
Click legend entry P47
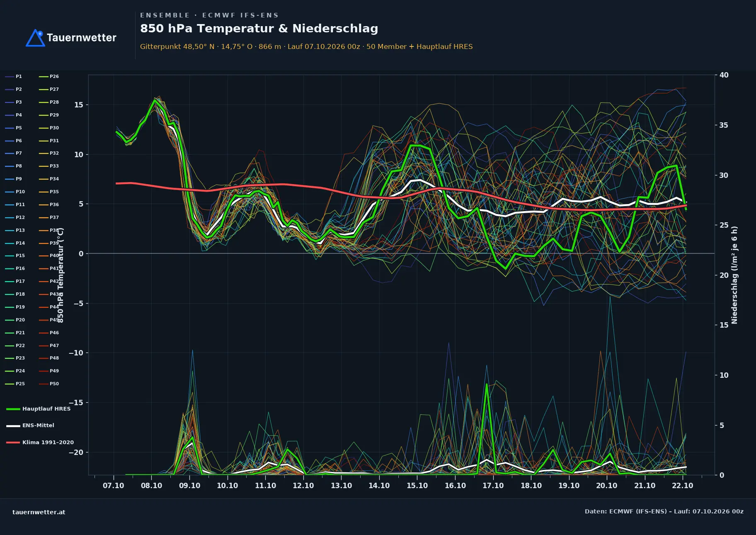pos(49,346)
